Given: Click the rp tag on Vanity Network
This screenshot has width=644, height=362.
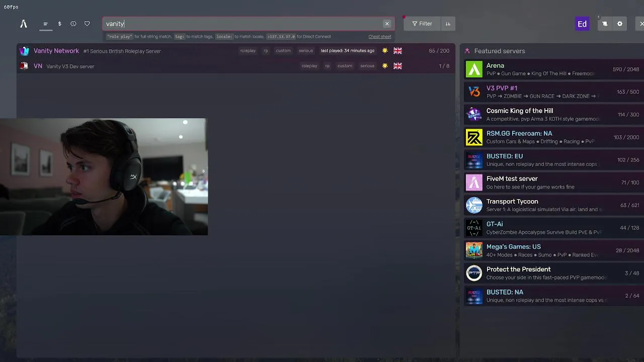Looking at the screenshot, I should click(266, 51).
